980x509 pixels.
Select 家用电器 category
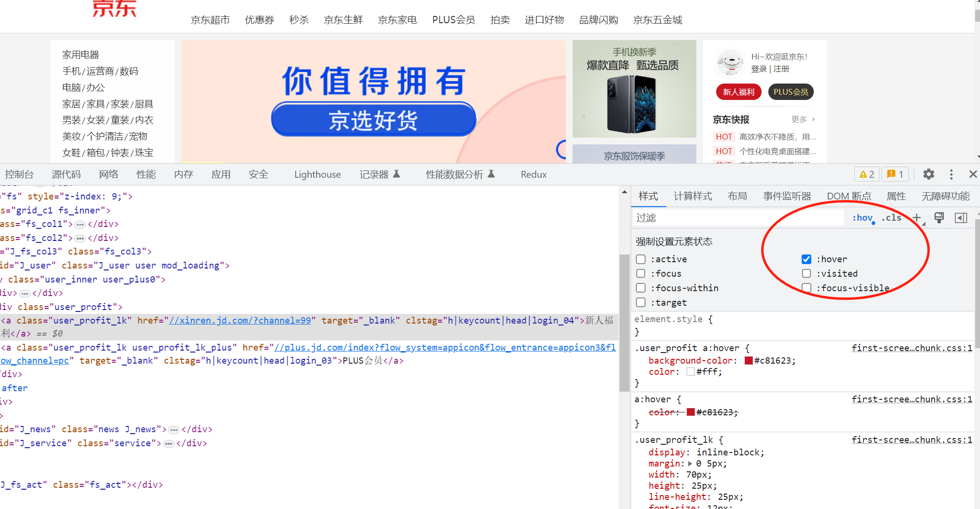tap(81, 55)
